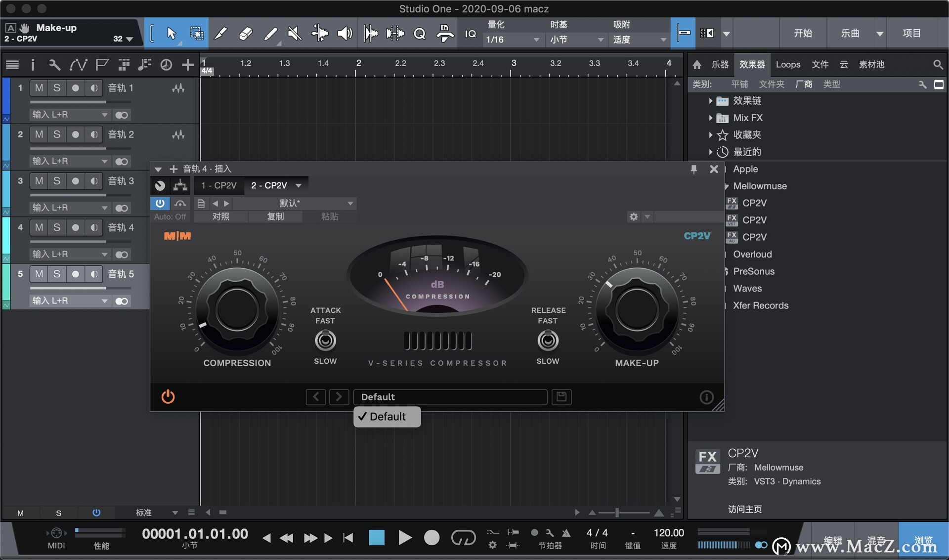The height and width of the screenshot is (560, 949).
Task: Toggle stereo link switch on 音轨 5
Action: pyautogui.click(x=122, y=301)
